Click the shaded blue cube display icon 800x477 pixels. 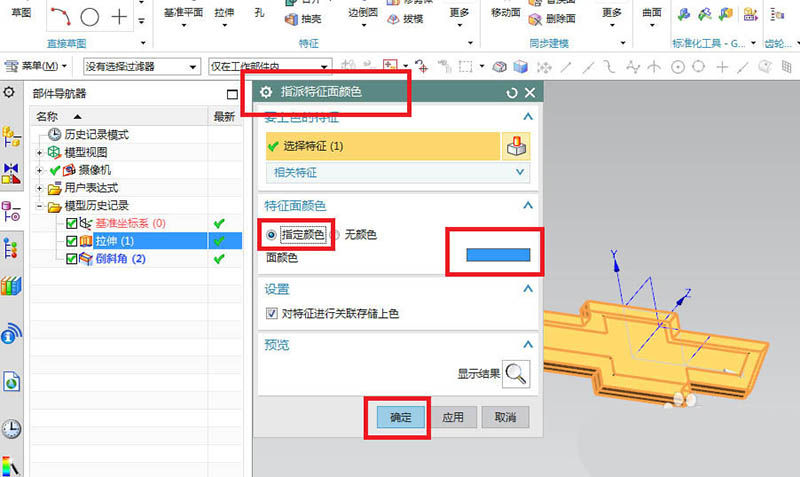tap(521, 66)
